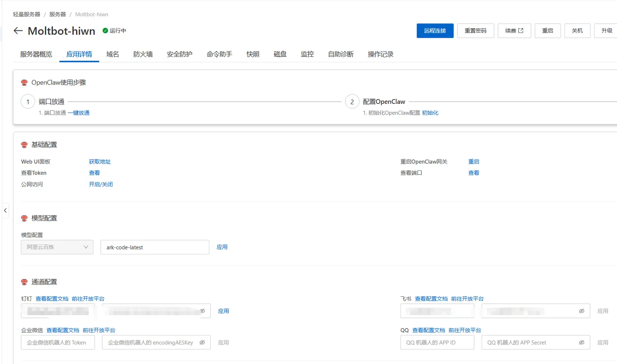617x364 pixels.
Task: Open 查看配置文档 for QQ
Action: 429,330
